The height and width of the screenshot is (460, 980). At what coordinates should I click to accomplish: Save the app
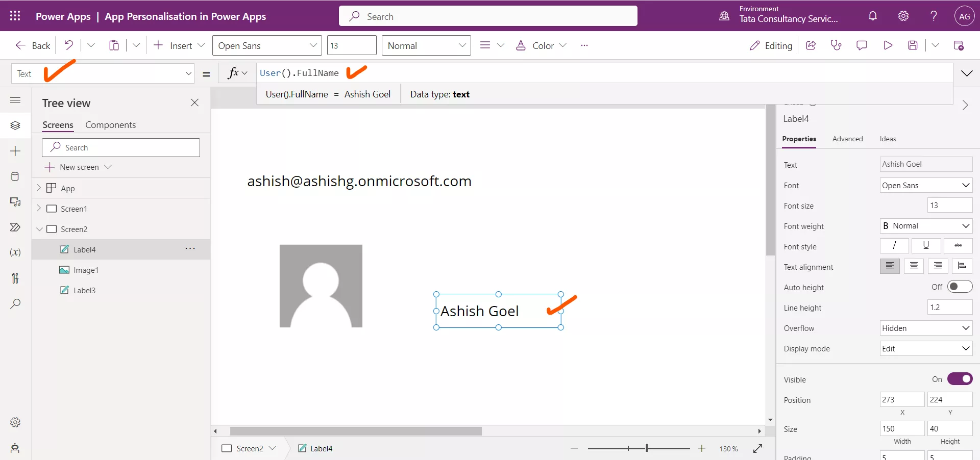point(914,45)
